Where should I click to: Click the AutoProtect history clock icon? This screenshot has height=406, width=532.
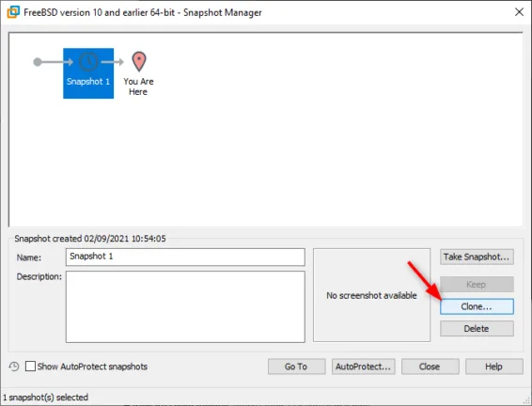(x=14, y=367)
